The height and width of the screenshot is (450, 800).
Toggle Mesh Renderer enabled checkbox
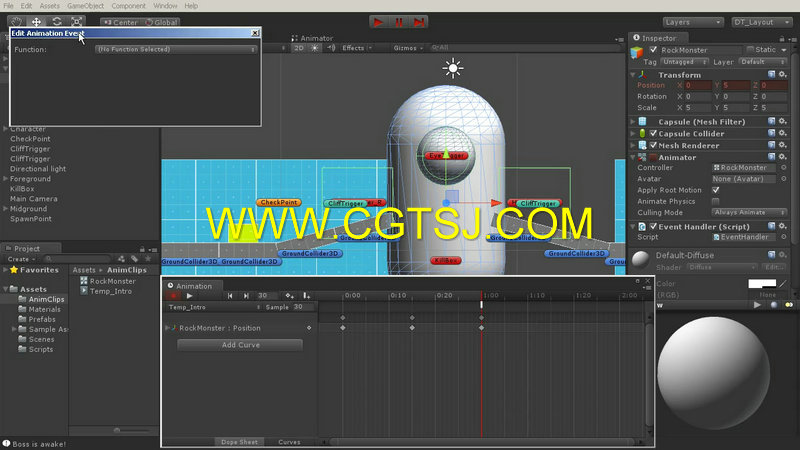click(653, 145)
